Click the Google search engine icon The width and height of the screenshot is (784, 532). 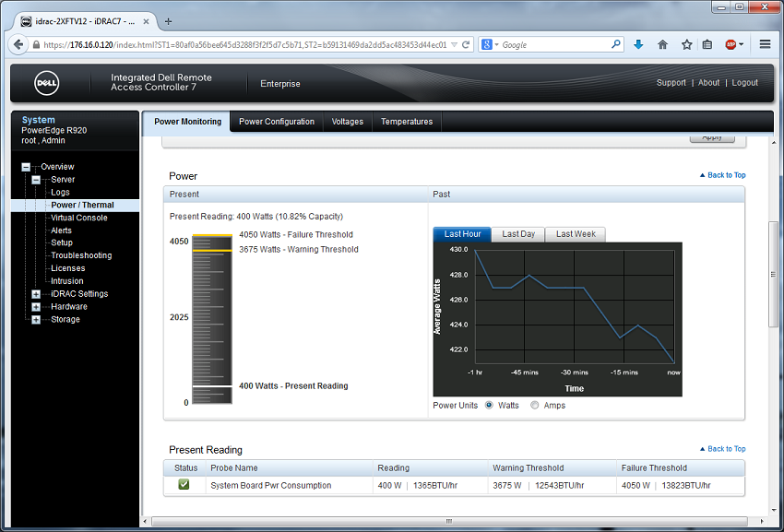486,44
